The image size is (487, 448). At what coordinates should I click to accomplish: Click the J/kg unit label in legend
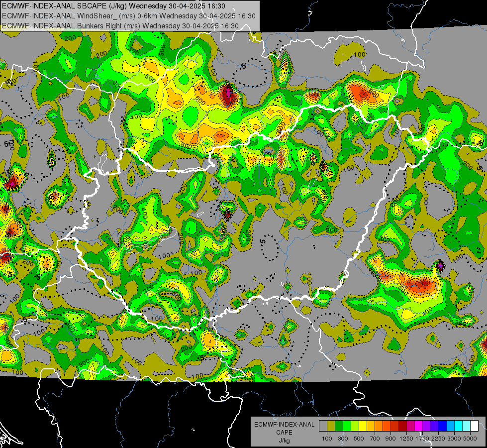point(284,441)
